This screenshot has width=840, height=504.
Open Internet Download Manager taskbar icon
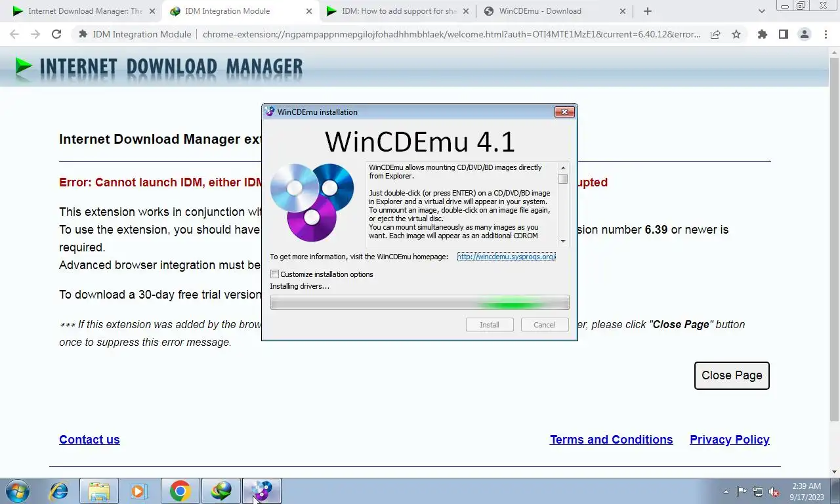[x=220, y=491]
